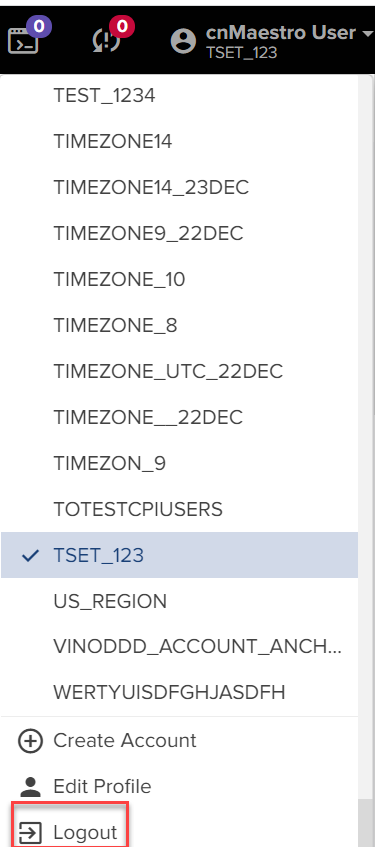This screenshot has height=847, width=375.
Task: Select the US_REGION account
Action: (x=179, y=601)
